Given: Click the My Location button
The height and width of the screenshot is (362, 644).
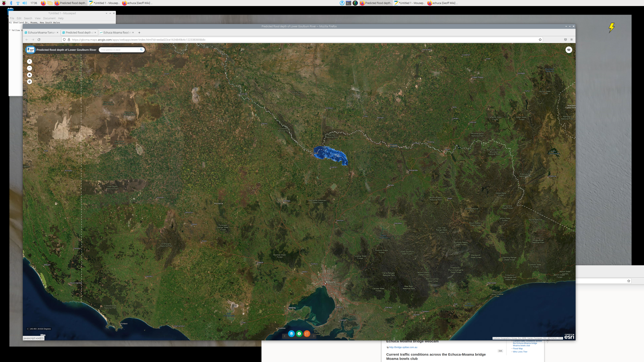Looking at the screenshot, I should pos(30,82).
